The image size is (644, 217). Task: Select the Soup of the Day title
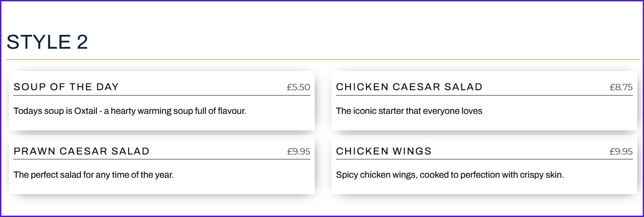(67, 87)
